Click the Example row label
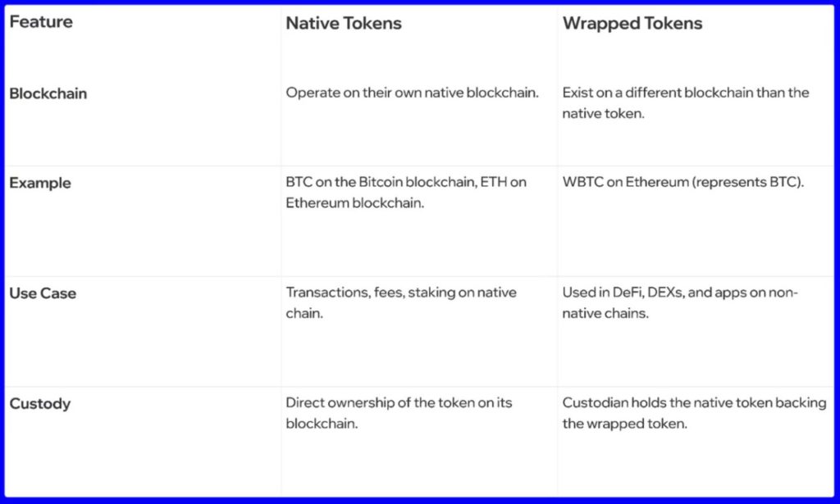Screen dimensions: 840x504 click(40, 183)
